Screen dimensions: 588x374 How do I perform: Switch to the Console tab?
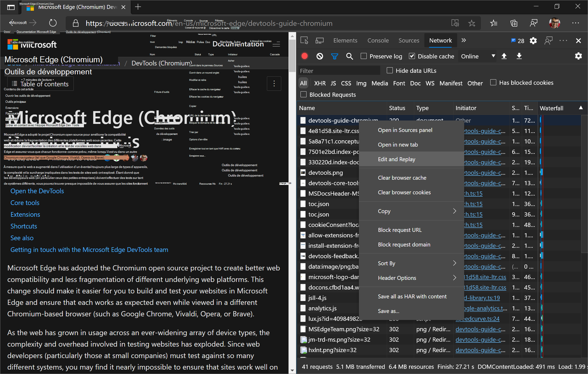tap(378, 40)
